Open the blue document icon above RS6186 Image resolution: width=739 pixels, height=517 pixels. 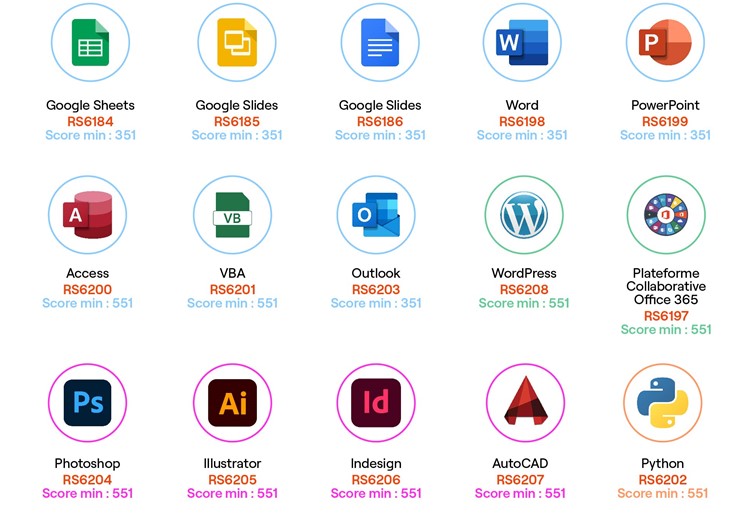point(380,43)
